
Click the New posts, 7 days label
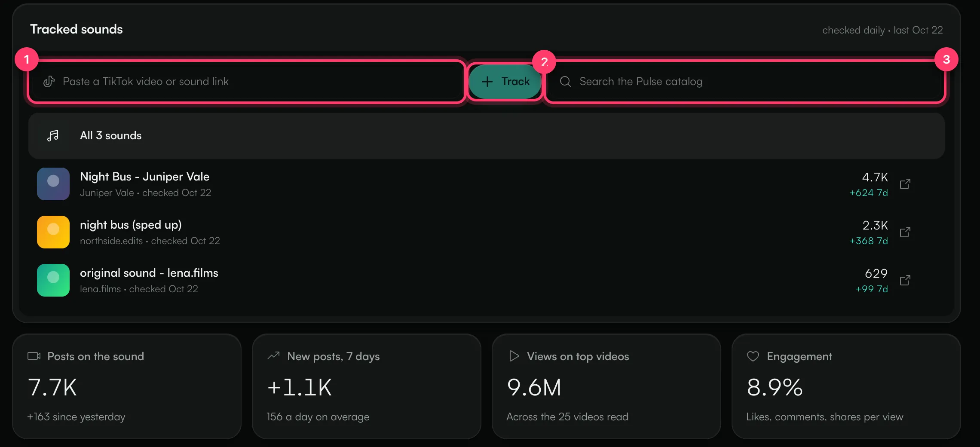pyautogui.click(x=334, y=356)
